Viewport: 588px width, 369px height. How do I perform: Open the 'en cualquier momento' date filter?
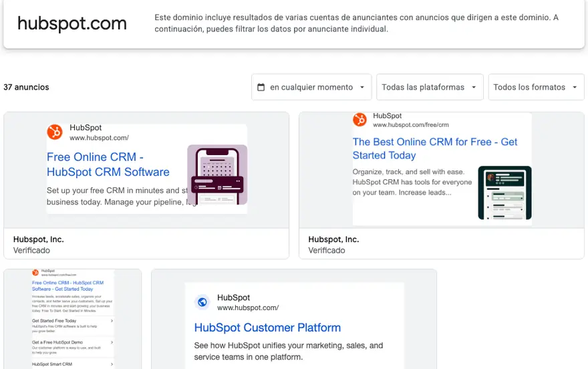[311, 87]
